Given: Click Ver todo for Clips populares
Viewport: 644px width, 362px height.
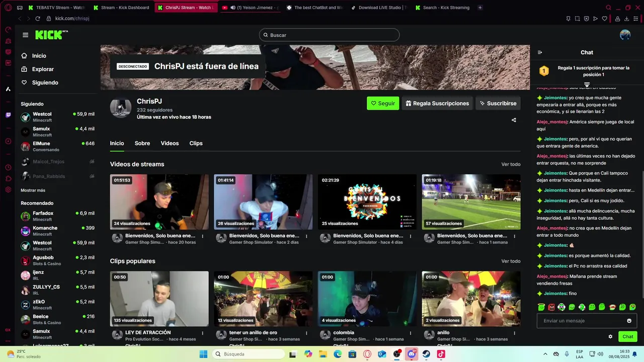Looking at the screenshot, I should [x=511, y=261].
